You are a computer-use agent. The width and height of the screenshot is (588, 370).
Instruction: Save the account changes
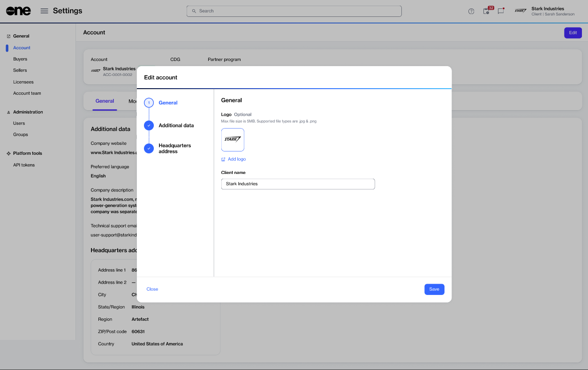pyautogui.click(x=434, y=289)
